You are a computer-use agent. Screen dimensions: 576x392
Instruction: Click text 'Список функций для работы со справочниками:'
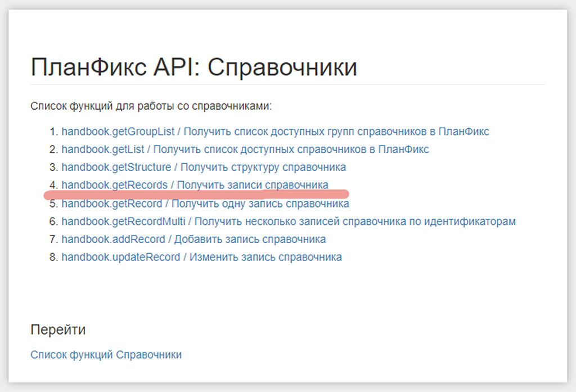[x=151, y=106]
